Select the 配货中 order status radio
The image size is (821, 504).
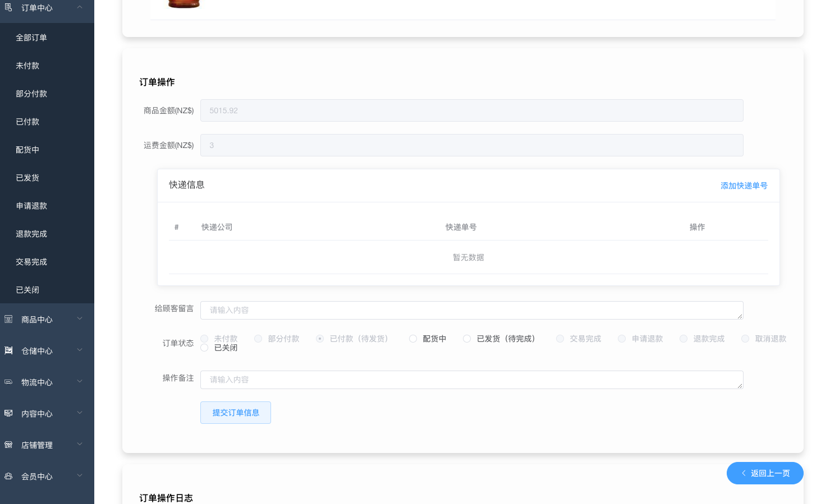pos(413,339)
